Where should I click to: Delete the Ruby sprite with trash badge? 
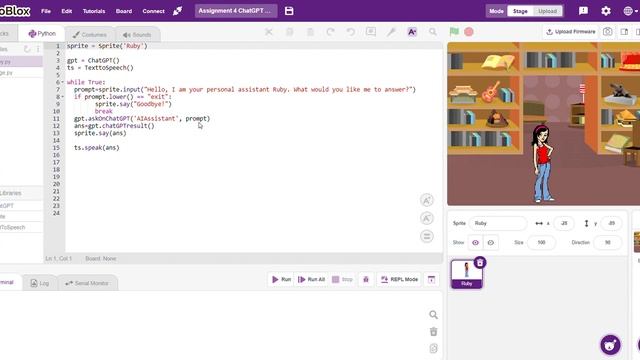tap(480, 262)
